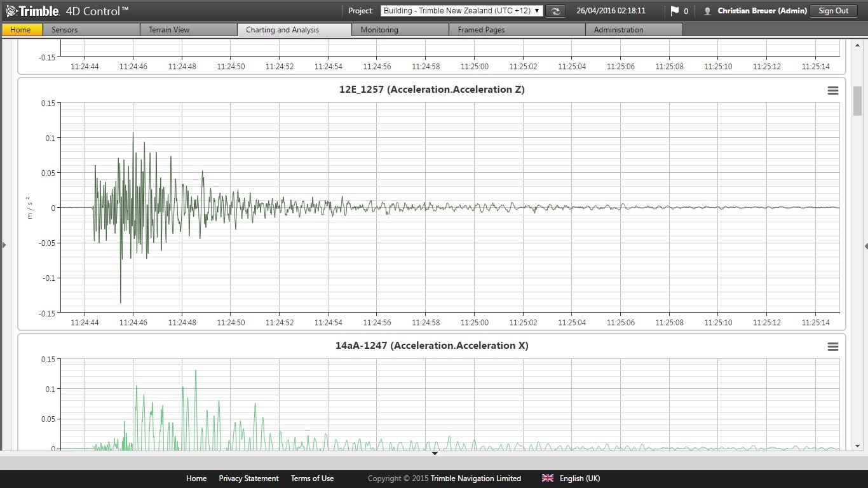Viewport: 868px width, 488px height.
Task: Open the 14aA-1247 chart hamburger menu
Action: [x=832, y=347]
